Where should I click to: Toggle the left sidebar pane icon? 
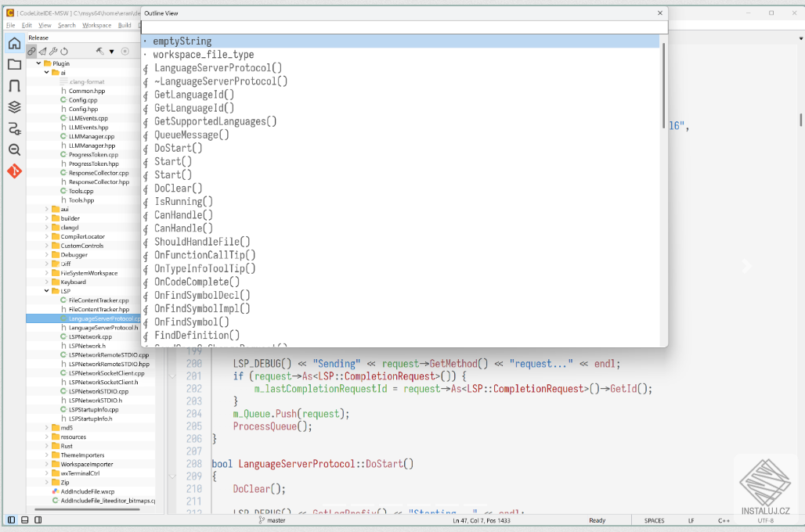click(x=11, y=519)
